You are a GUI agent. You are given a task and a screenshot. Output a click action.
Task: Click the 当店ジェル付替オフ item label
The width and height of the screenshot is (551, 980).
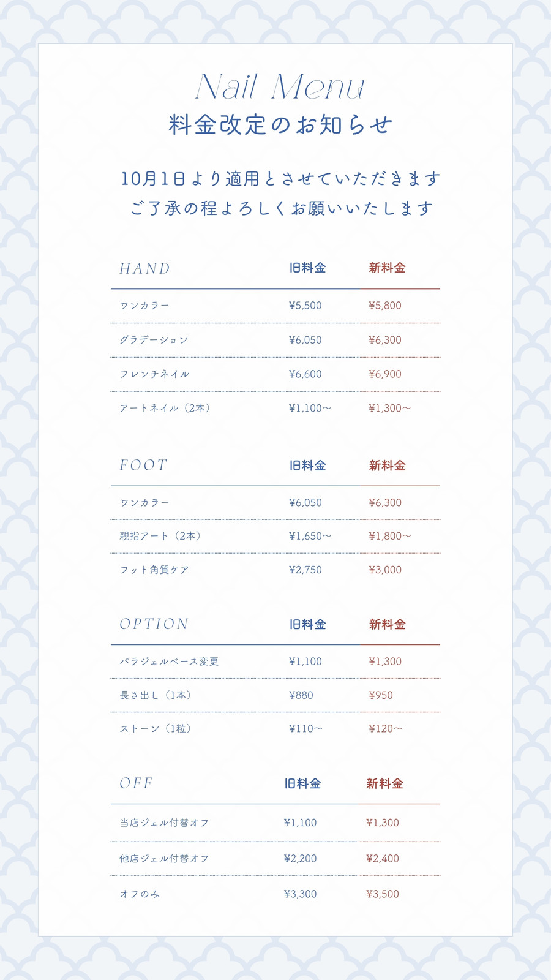[164, 823]
